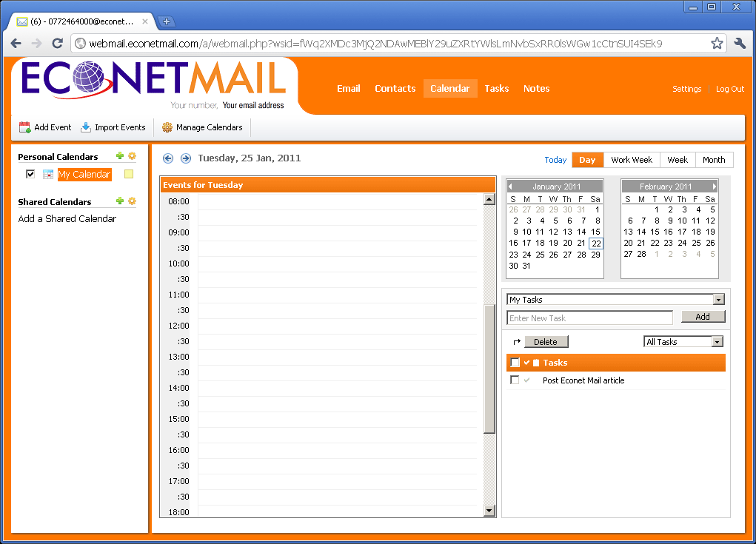Open Personal Calendars settings gear
756x544 pixels.
pyautogui.click(x=132, y=156)
